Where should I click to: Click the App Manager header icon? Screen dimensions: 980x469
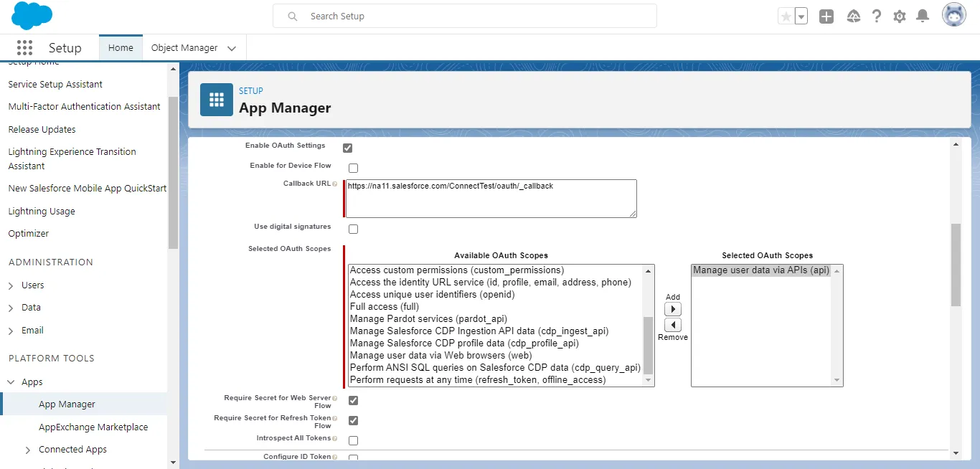coord(217,100)
